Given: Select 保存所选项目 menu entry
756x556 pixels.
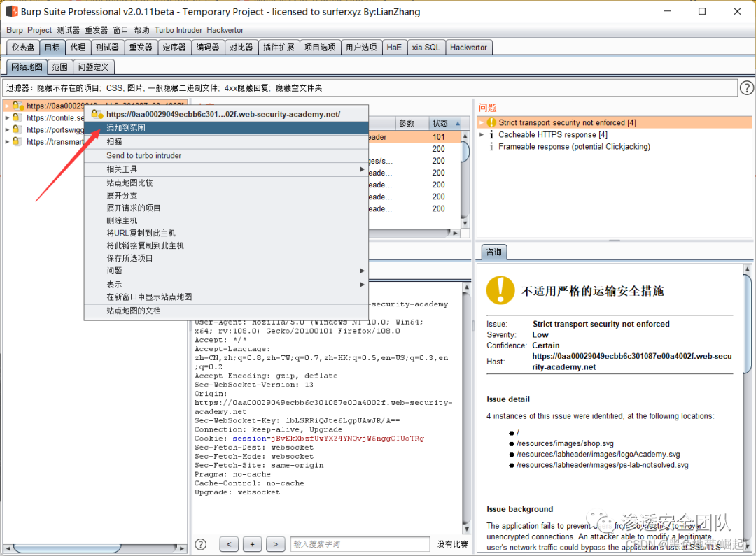Looking at the screenshot, I should [226, 258].
